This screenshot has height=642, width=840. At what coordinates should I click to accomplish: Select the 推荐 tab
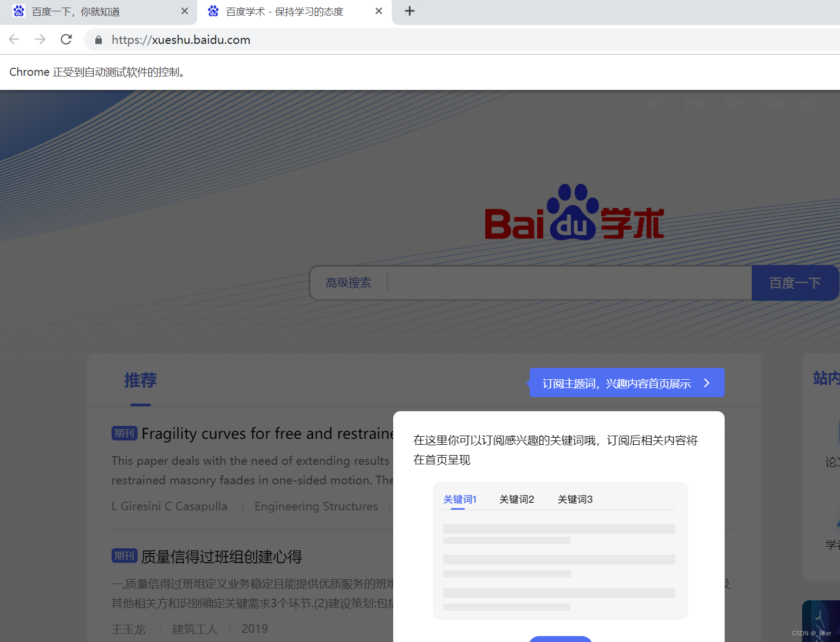click(140, 380)
